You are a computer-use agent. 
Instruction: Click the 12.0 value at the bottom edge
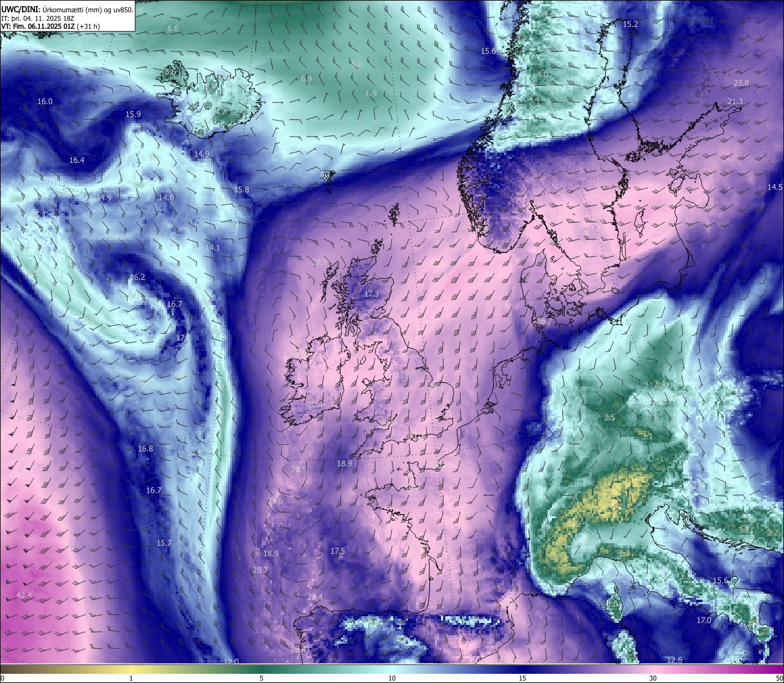click(230, 662)
